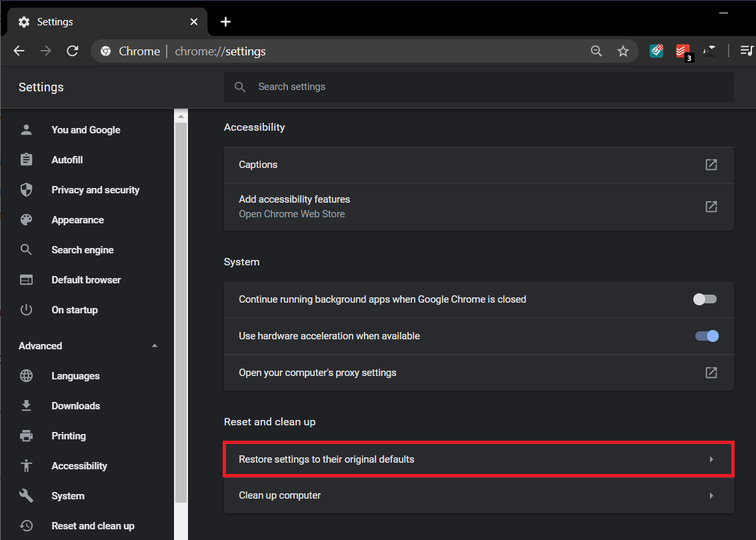Toggle background apps when Chrome is closed
756x540 pixels.
[x=705, y=299]
